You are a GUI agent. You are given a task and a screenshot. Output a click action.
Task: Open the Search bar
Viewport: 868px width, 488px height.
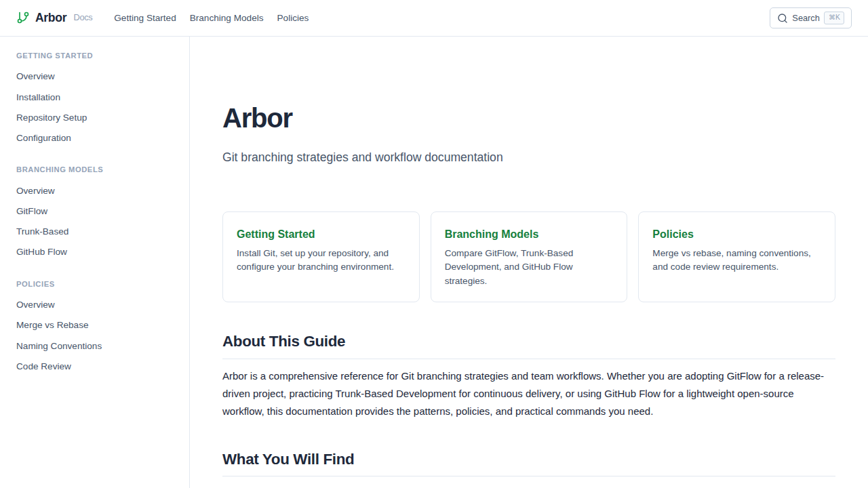point(807,18)
